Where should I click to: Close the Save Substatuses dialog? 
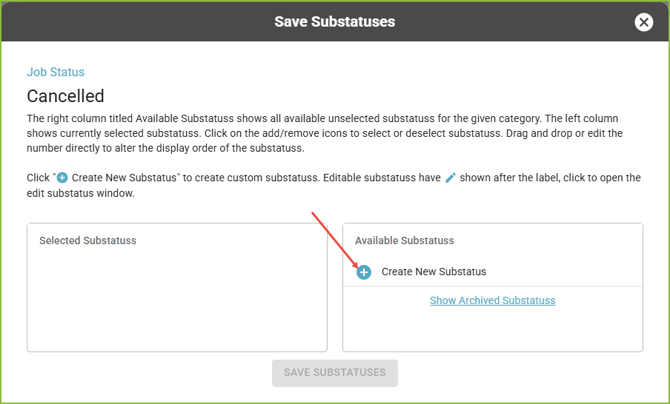pyautogui.click(x=644, y=22)
